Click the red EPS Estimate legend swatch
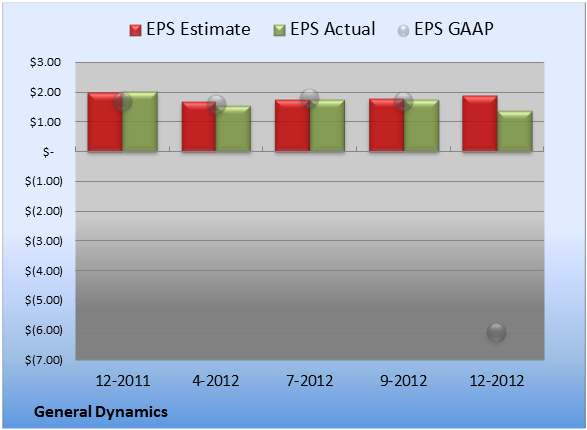The width and height of the screenshot is (587, 430). [x=135, y=30]
